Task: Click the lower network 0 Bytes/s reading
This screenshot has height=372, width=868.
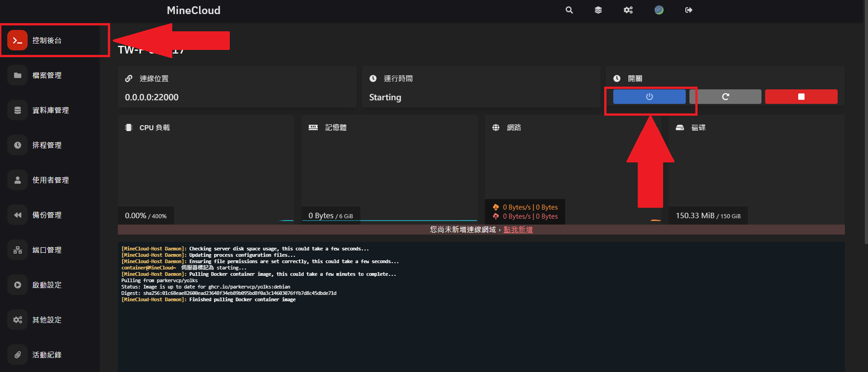Action: click(530, 216)
